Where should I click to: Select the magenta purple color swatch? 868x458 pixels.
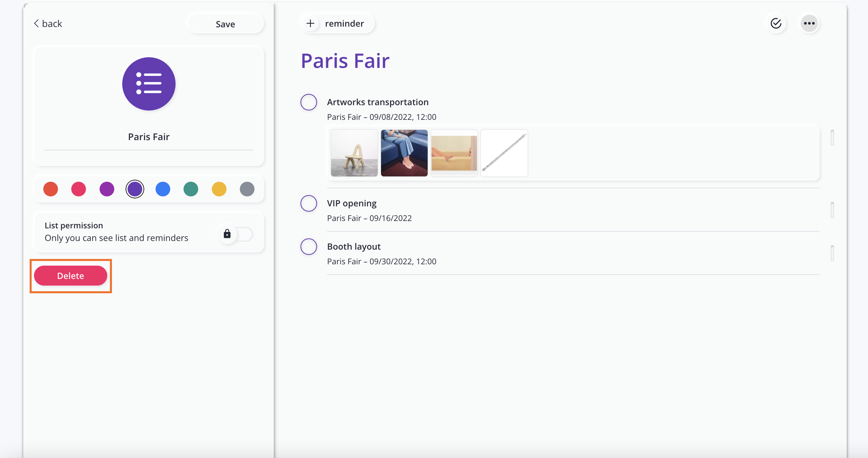click(107, 189)
